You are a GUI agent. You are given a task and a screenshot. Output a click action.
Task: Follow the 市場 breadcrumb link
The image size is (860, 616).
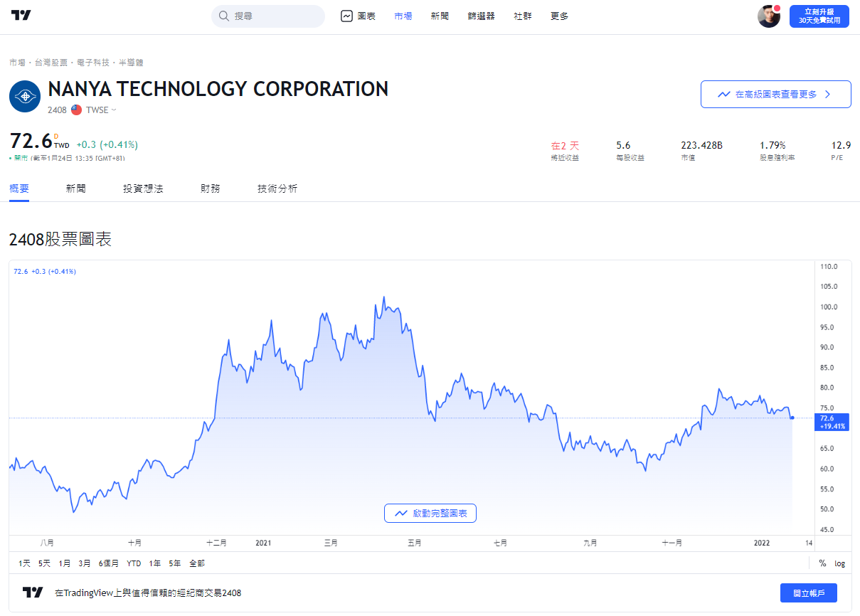tap(17, 63)
